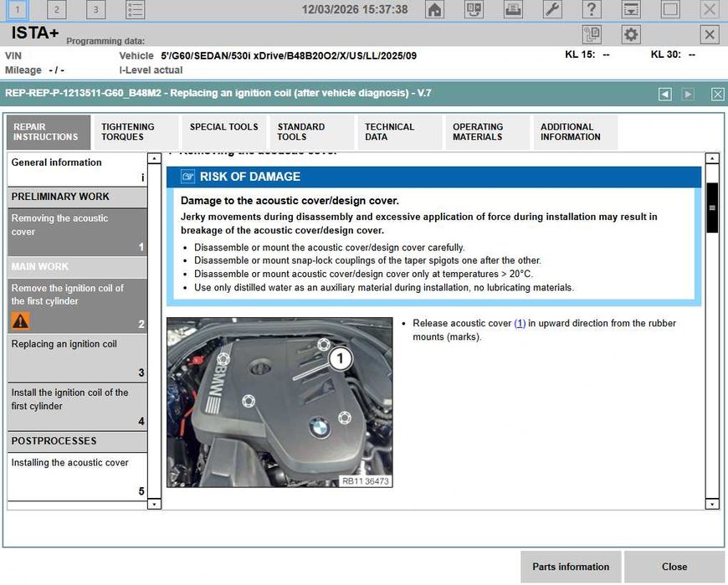Click scroll down arrow of step list
The height and width of the screenshot is (585, 728).
(154, 504)
